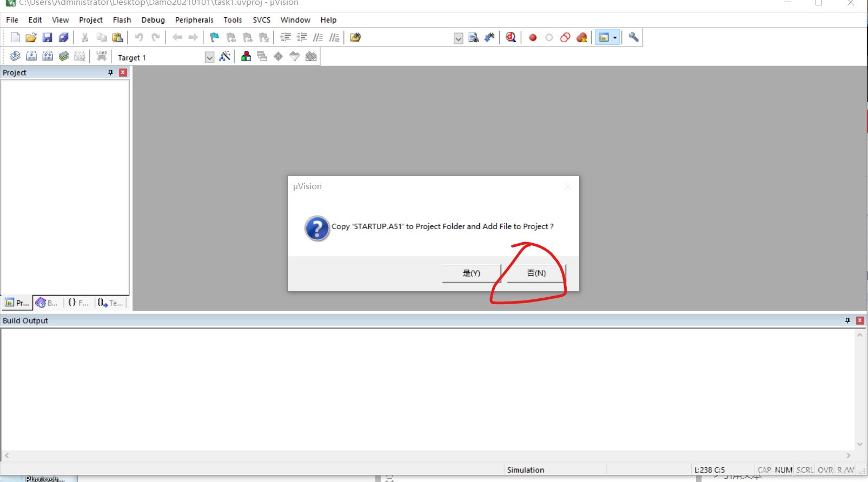This screenshot has width=868, height=482.
Task: Open the find text combo box arrow
Action: [458, 38]
